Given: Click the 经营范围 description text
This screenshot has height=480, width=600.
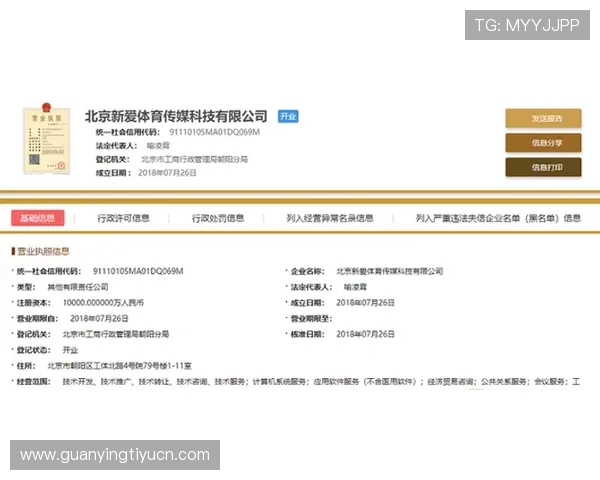Looking at the screenshot, I should pos(321,382).
